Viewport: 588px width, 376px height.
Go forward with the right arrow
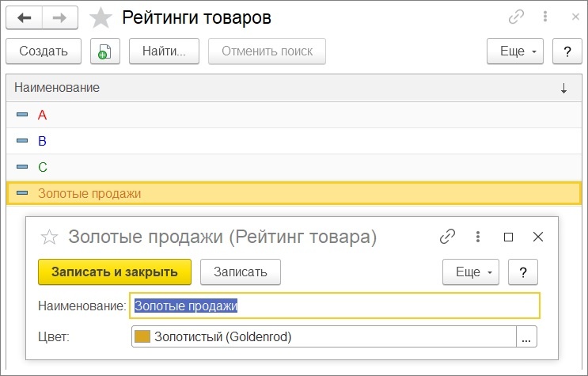click(x=60, y=17)
